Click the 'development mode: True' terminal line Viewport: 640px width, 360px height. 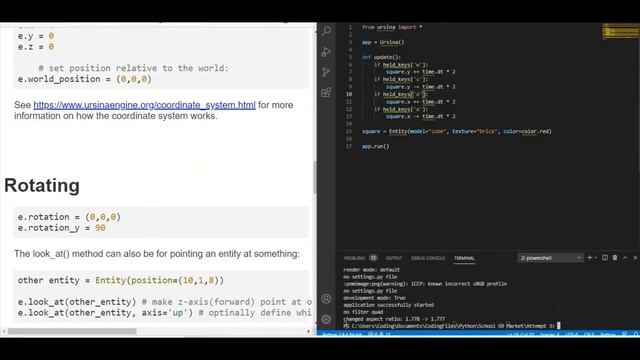(374, 298)
